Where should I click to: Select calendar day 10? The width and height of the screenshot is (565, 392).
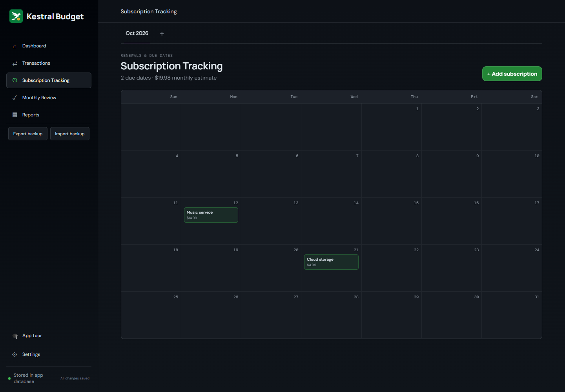click(512, 174)
